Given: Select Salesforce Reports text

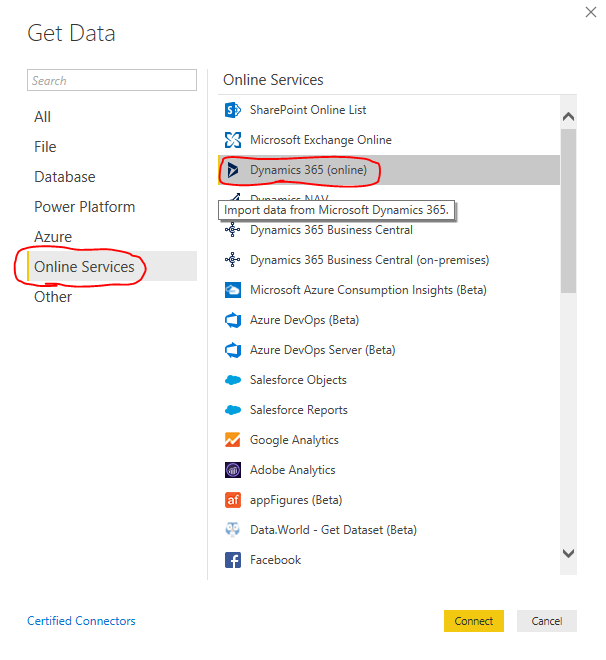Looking at the screenshot, I should (299, 410).
